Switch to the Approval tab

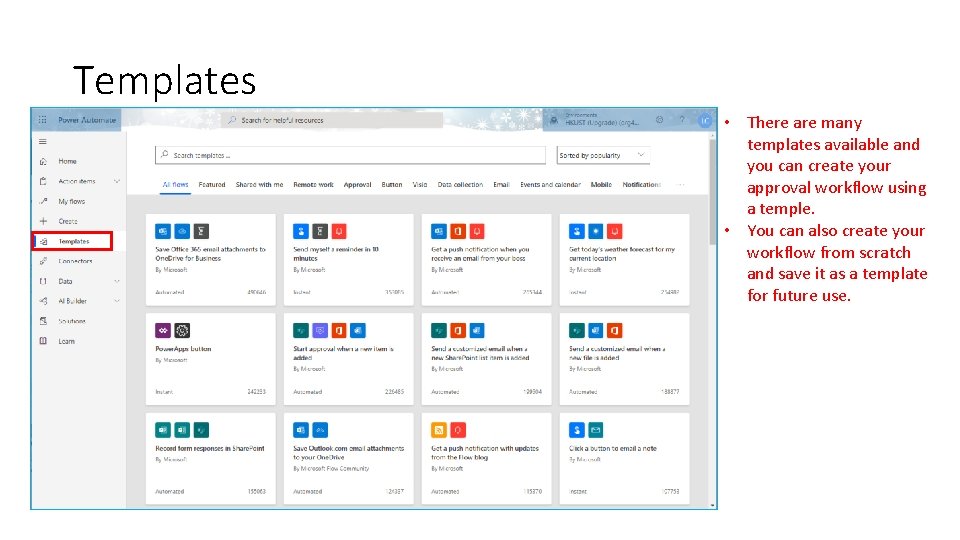coord(358,184)
